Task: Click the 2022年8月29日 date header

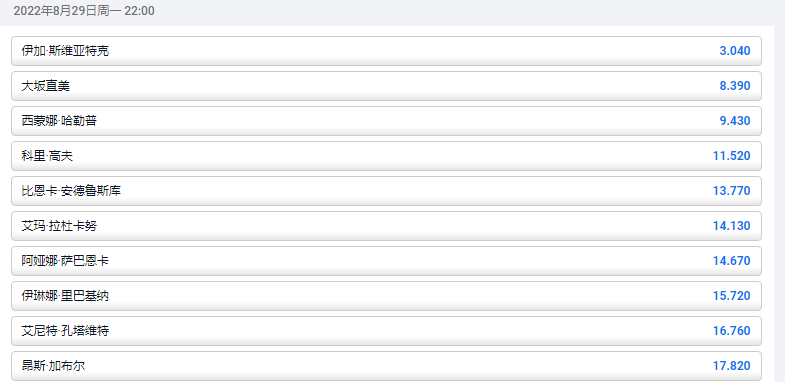Action: (x=55, y=11)
